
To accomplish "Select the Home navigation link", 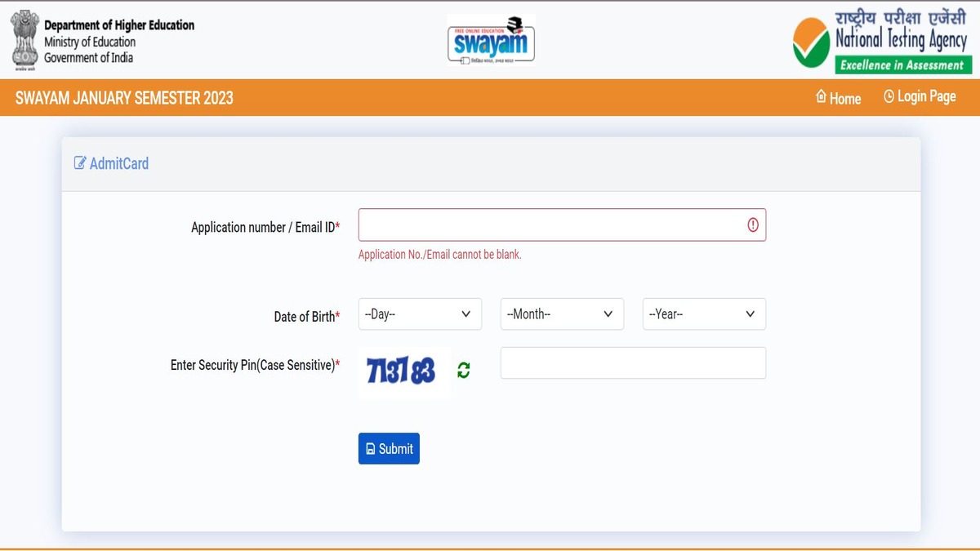I will coord(840,98).
